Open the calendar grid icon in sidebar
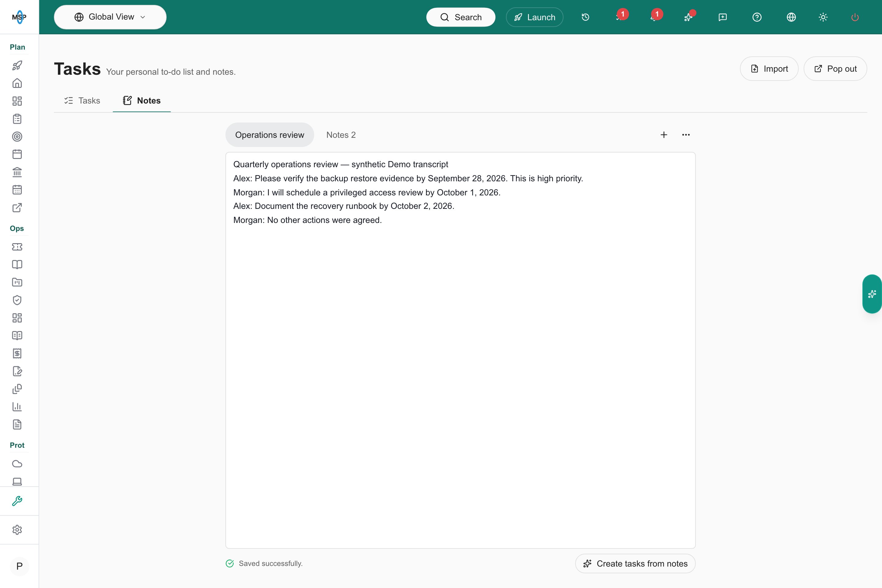 [x=17, y=190]
